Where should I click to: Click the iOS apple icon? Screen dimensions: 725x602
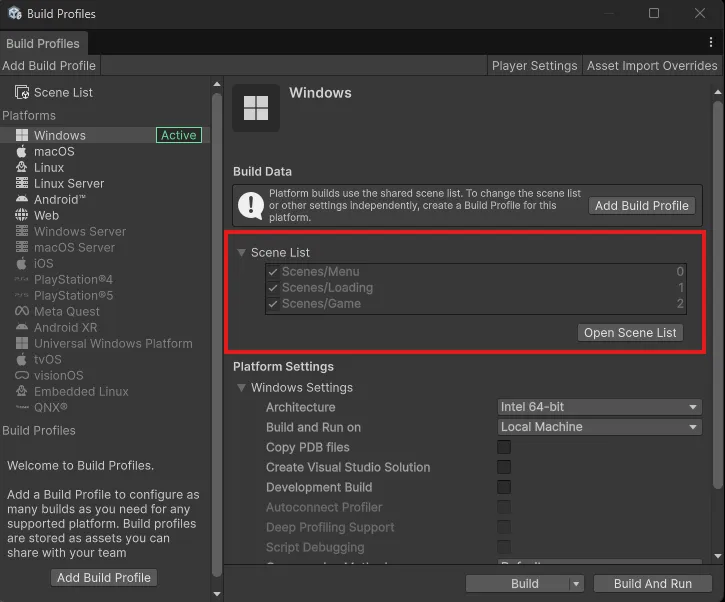(x=22, y=263)
